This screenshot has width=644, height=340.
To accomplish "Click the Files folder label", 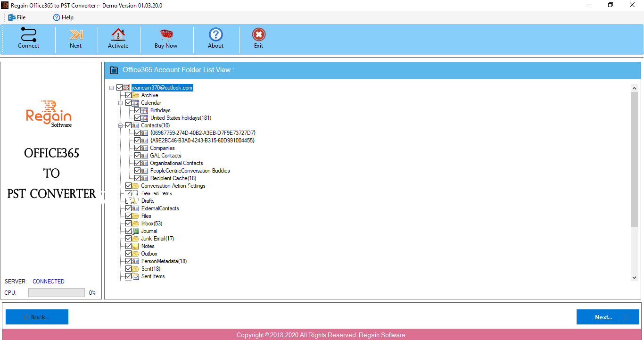I will (146, 216).
